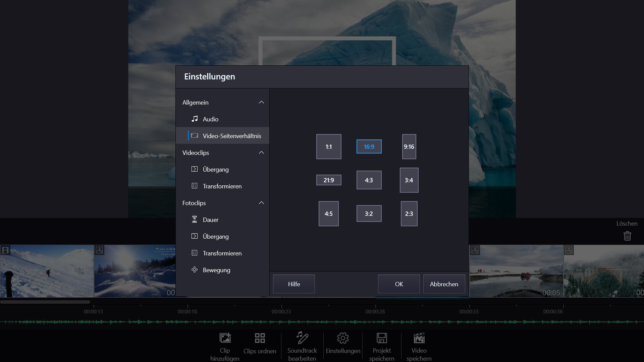This screenshot has height=362, width=644.
Task: Select the 9:16 aspect ratio
Action: [x=409, y=146]
